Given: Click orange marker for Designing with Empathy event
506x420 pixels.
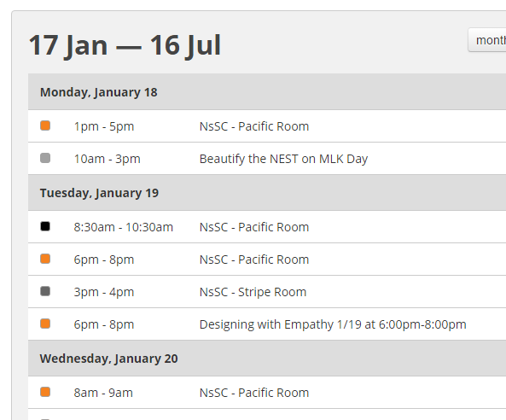Looking at the screenshot, I should point(45,324).
